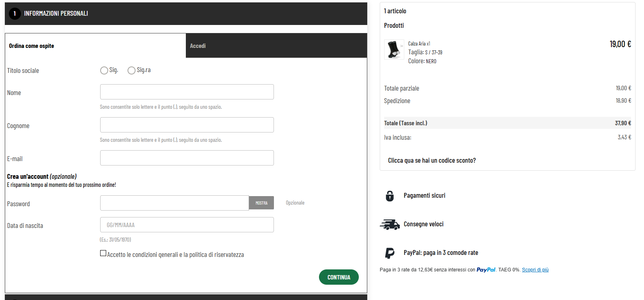
Task: Click the padlock Pagamenti sicuri icon
Action: pos(390,196)
